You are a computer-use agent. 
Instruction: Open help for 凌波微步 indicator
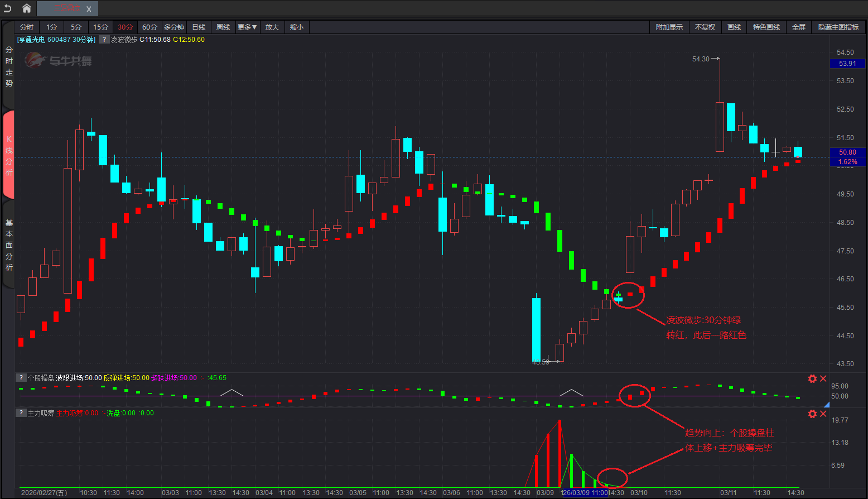pos(104,40)
